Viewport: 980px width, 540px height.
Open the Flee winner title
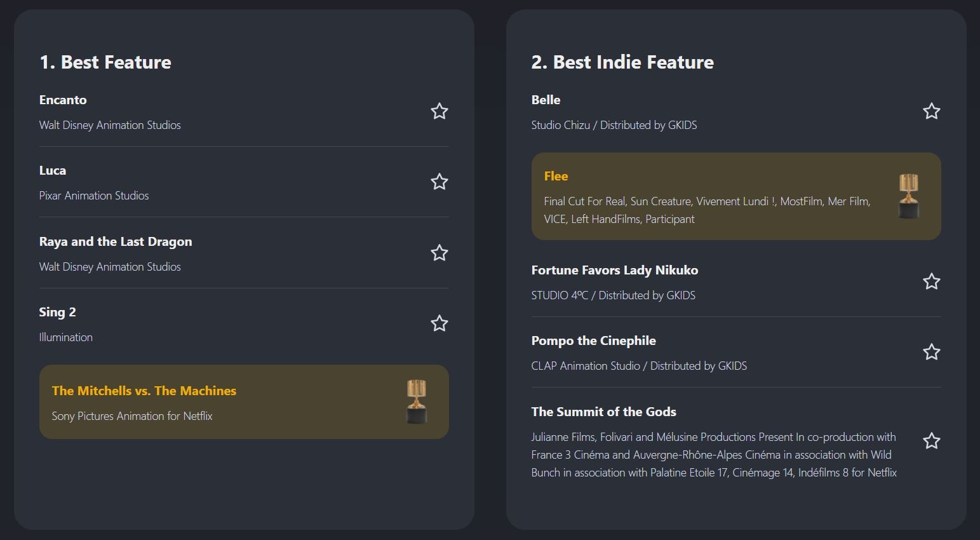(556, 176)
